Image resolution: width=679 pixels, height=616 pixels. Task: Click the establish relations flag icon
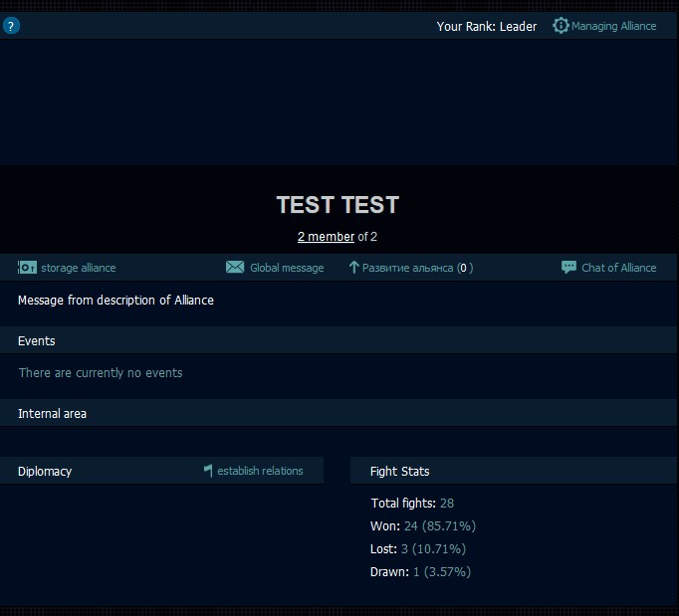coord(208,471)
